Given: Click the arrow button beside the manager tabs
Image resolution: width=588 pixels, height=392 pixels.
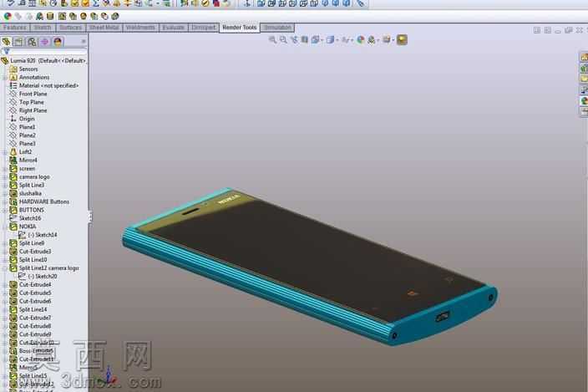Looking at the screenshot, I should pos(84,41).
